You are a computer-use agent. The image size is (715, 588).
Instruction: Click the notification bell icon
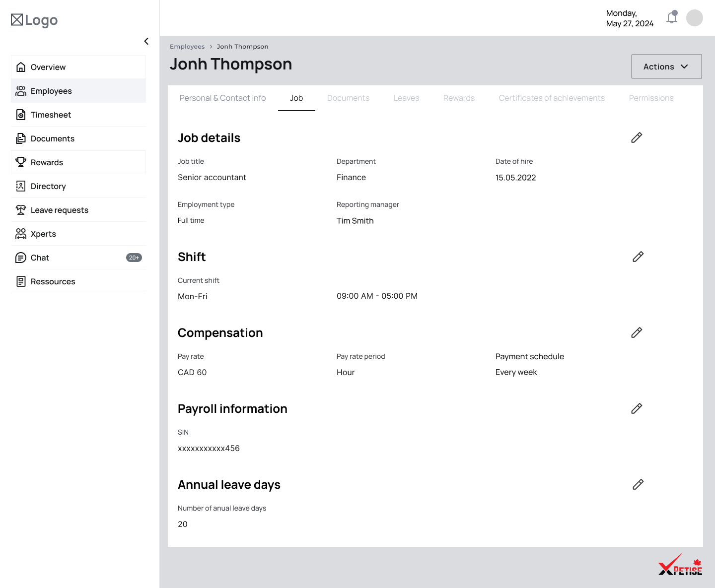point(671,18)
